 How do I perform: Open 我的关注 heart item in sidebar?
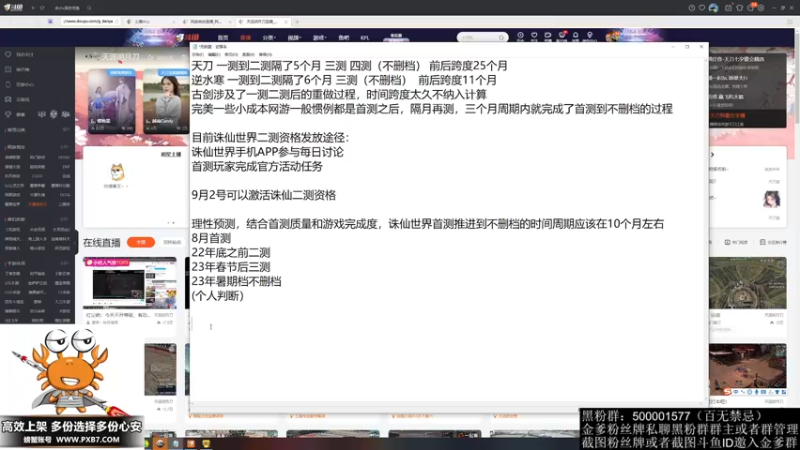(x=19, y=54)
